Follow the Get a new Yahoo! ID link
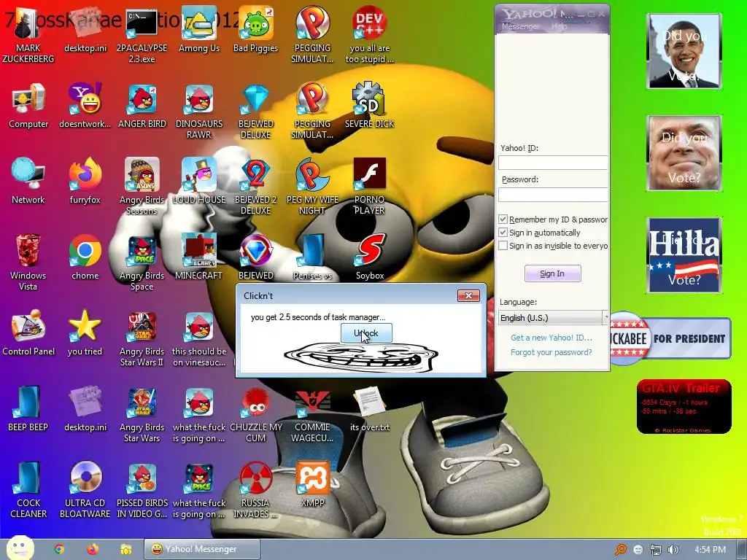 551,338
